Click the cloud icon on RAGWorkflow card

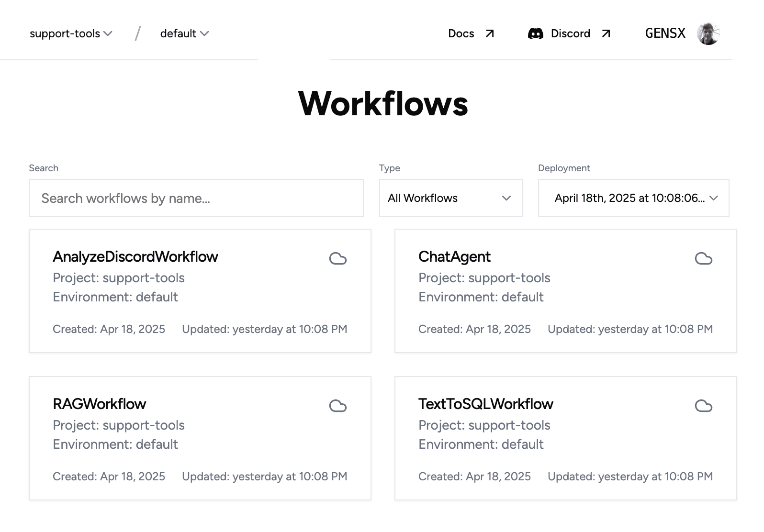[338, 406]
